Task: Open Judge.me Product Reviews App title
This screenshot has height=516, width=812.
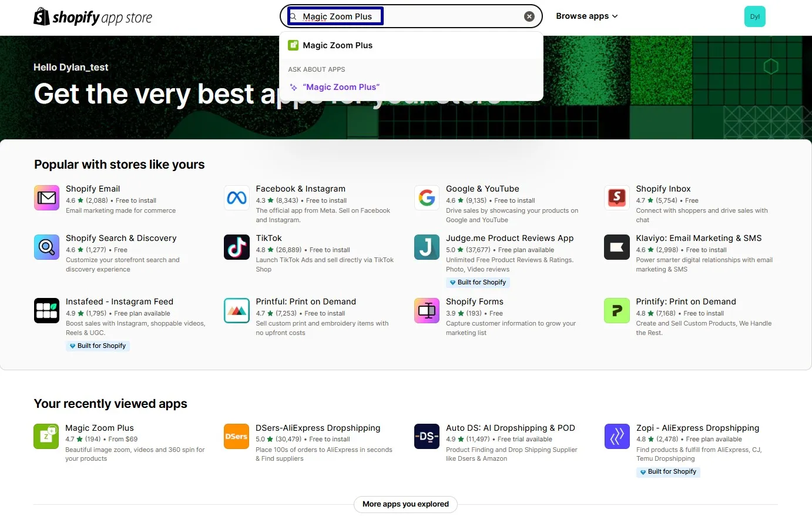Action: 509,238
